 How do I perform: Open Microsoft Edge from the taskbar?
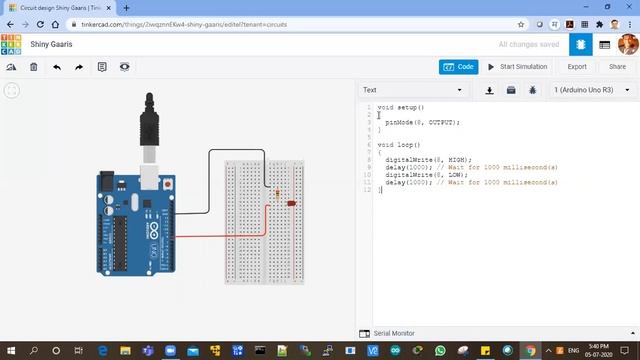pos(103,351)
